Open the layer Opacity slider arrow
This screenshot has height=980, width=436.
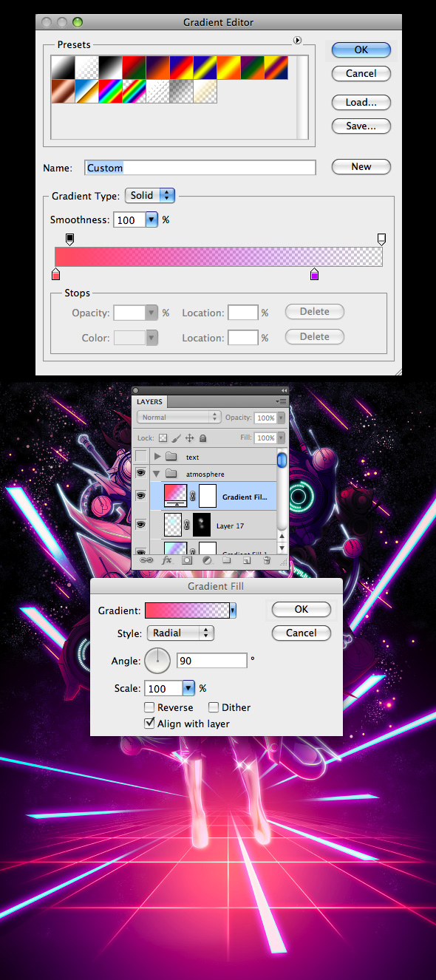click(x=281, y=418)
